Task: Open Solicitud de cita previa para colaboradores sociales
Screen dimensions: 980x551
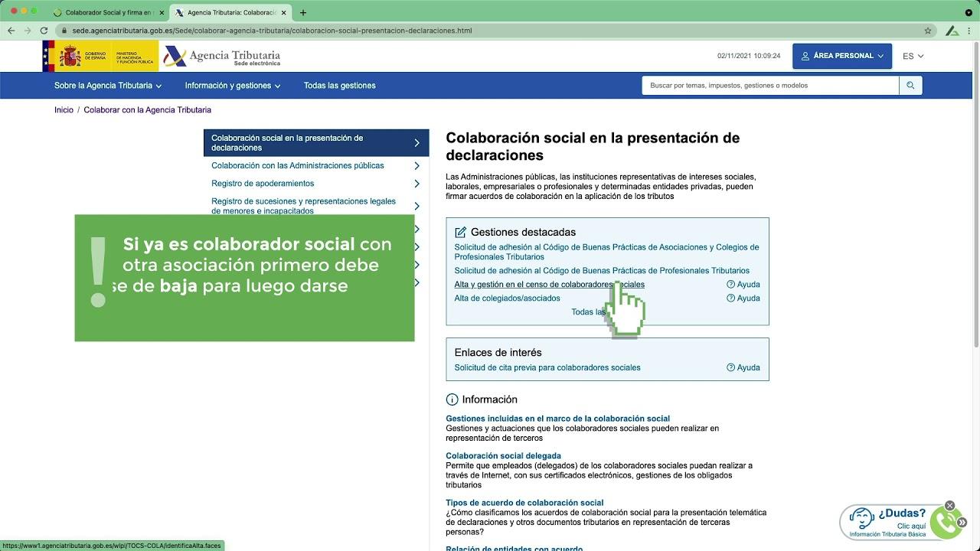Action: click(x=546, y=367)
